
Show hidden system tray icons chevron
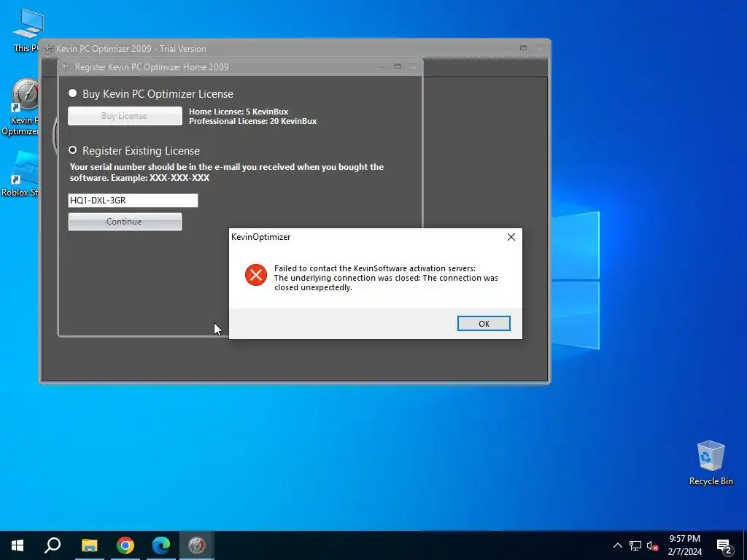[x=617, y=545]
